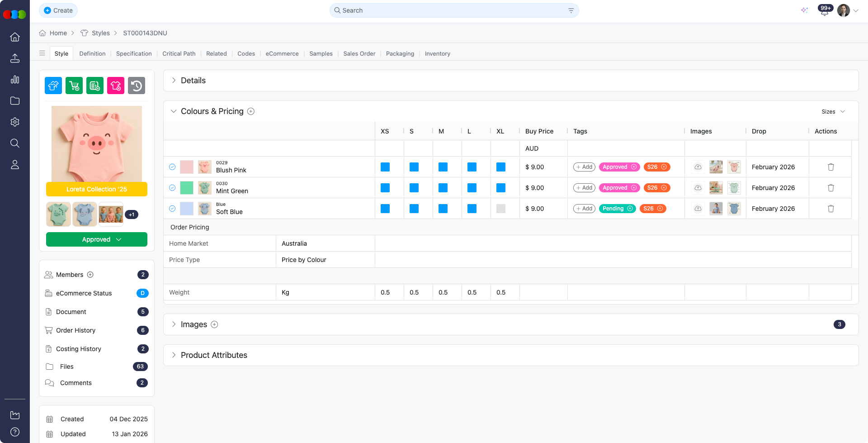Open the upload tray icon in the sidebar

[x=15, y=58]
